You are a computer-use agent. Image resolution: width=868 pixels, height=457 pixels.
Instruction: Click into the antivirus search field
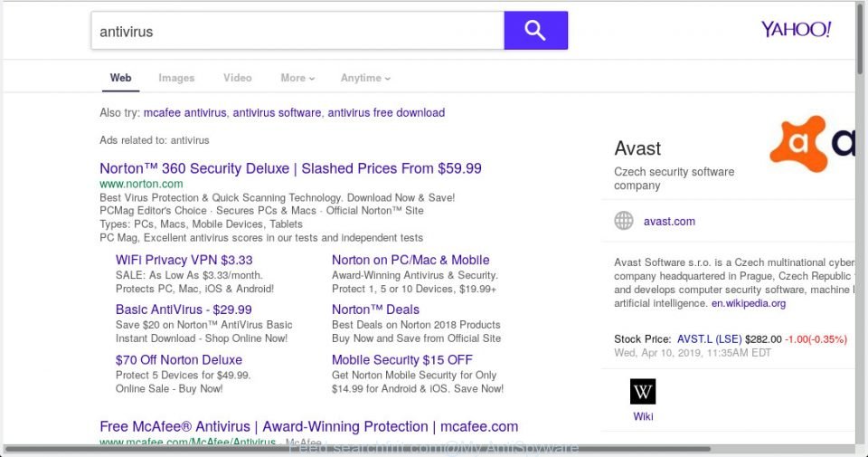297,31
